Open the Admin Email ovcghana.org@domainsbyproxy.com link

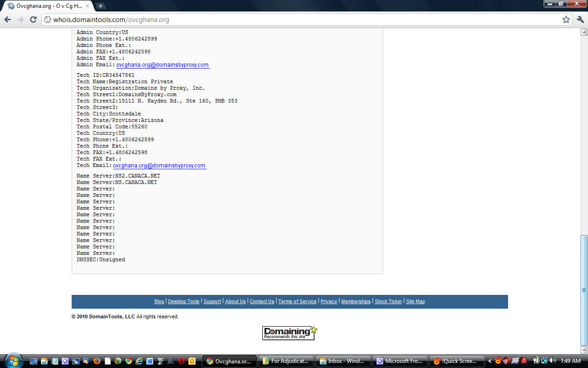pyautogui.click(x=163, y=65)
